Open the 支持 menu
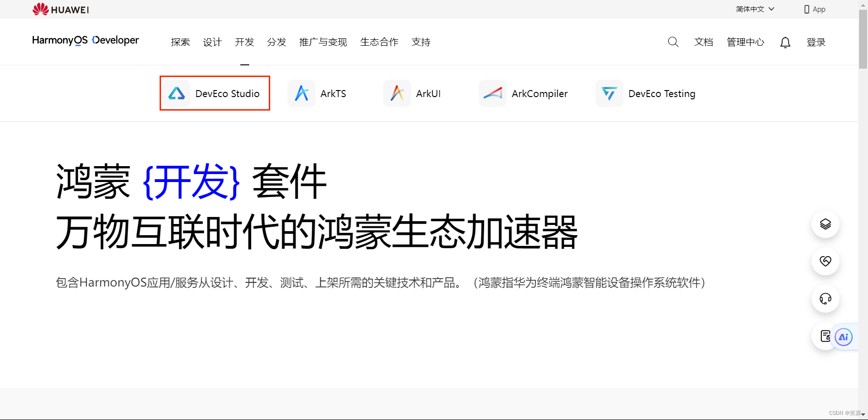Screen dimensions: 868x420 pos(421,42)
